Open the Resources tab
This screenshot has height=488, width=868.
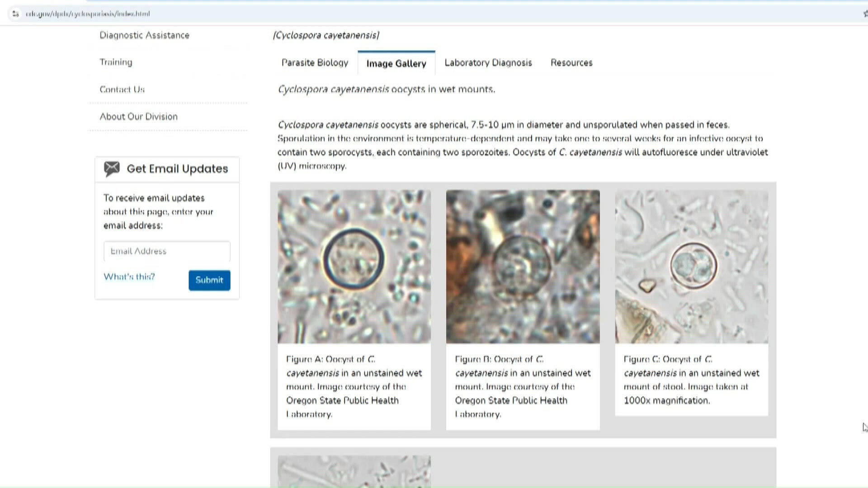571,63
